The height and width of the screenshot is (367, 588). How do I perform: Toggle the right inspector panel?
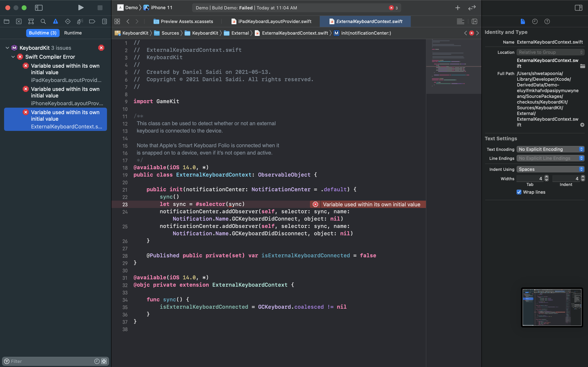578,8
